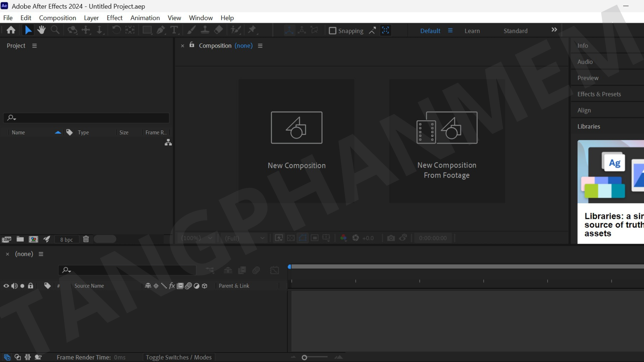The height and width of the screenshot is (362, 644).
Task: Open the Create Folder icon in Project panel
Action: click(20, 239)
